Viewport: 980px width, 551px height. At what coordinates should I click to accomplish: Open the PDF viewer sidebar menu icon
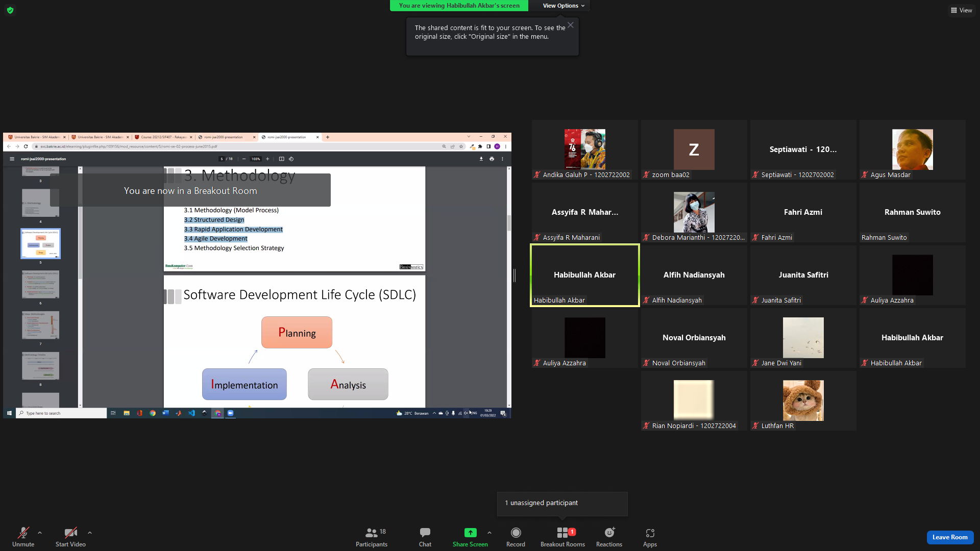click(x=12, y=159)
